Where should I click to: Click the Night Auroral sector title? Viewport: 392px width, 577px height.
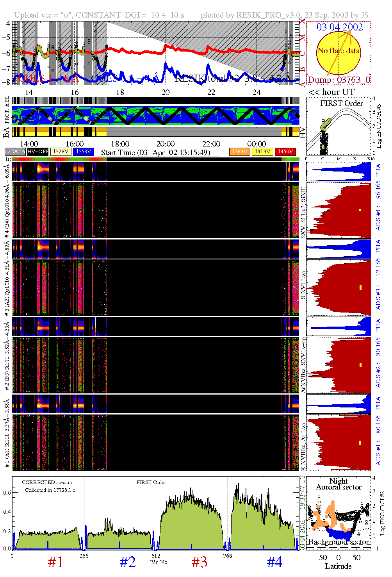339,484
